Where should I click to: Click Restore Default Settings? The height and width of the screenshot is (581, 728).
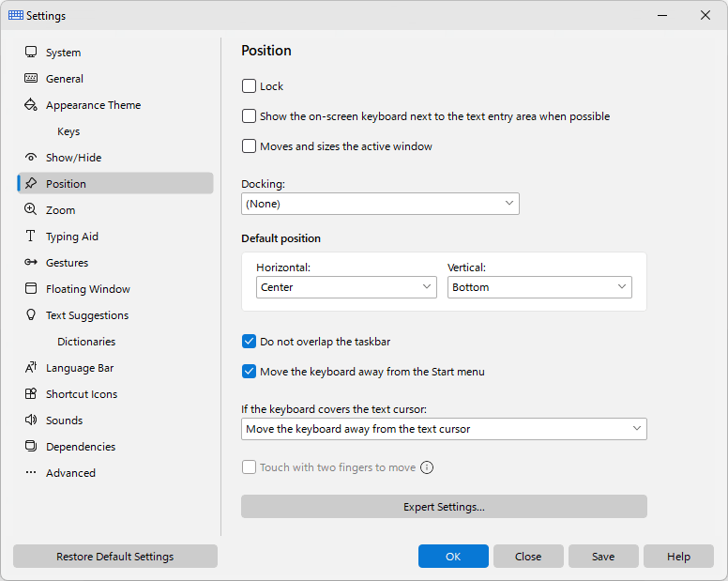[115, 556]
